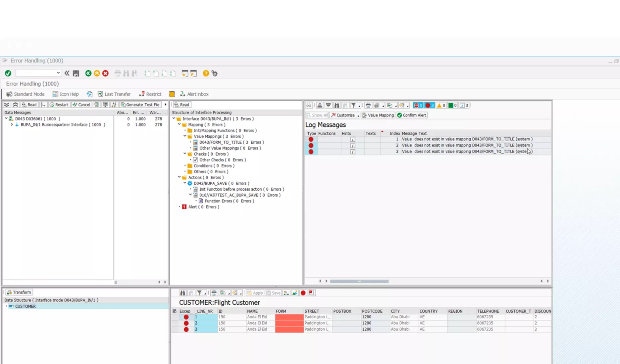Select the Last Transfer icon
Image resolution: width=620 pixels, height=364 pixels.
pyautogui.click(x=114, y=94)
